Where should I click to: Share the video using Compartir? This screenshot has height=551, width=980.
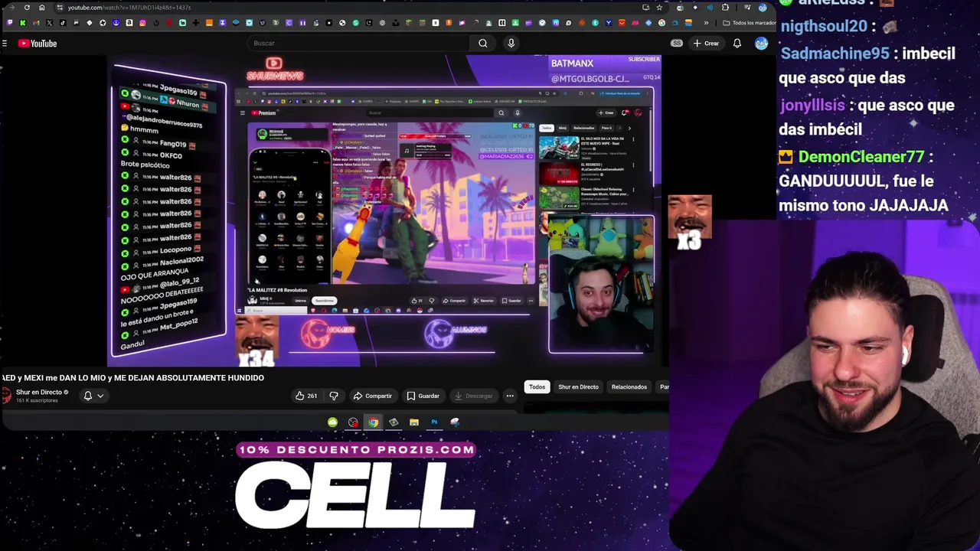[373, 396]
